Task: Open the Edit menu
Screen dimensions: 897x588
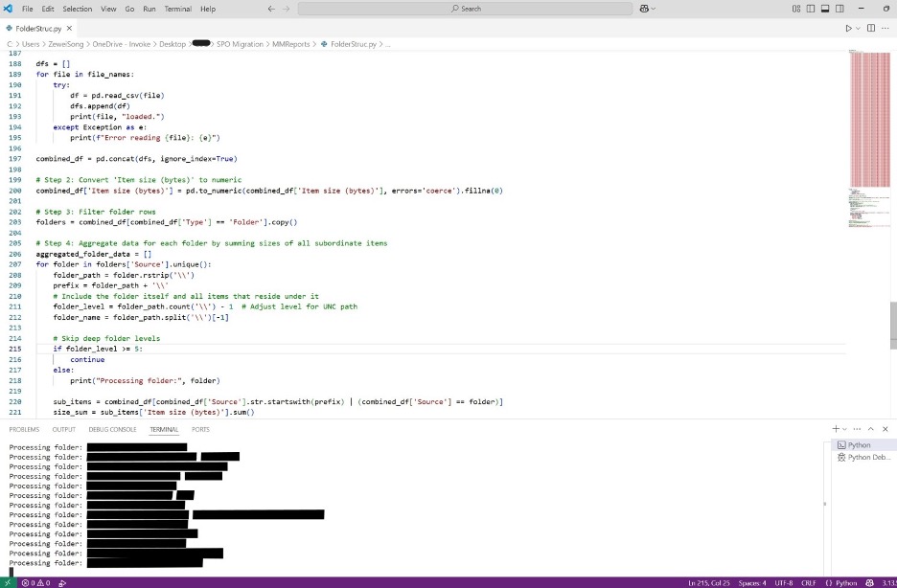Action: coord(48,9)
